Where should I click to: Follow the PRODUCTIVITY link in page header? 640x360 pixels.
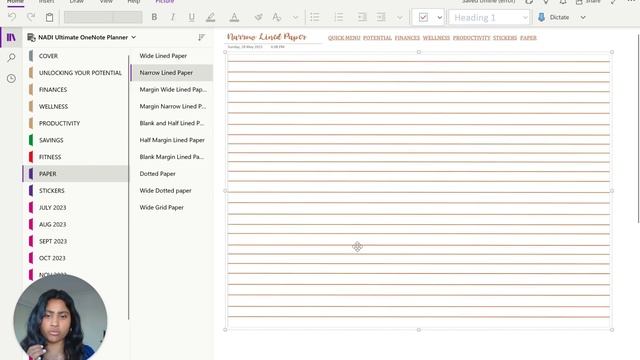tap(471, 38)
